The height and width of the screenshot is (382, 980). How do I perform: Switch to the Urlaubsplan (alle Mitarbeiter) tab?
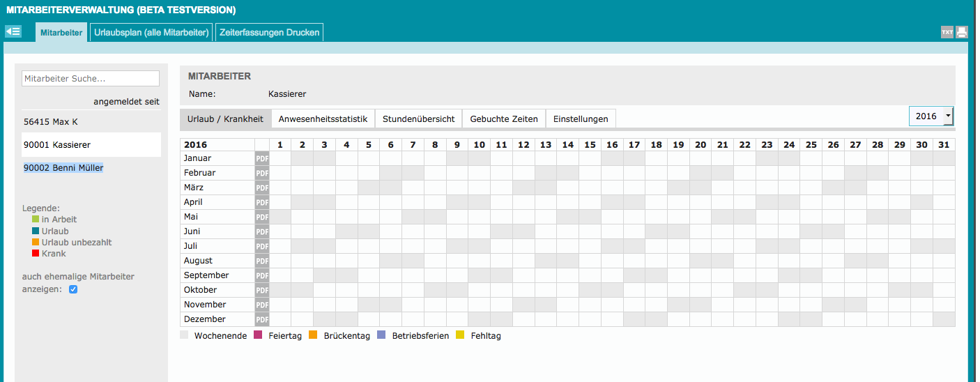click(x=152, y=32)
